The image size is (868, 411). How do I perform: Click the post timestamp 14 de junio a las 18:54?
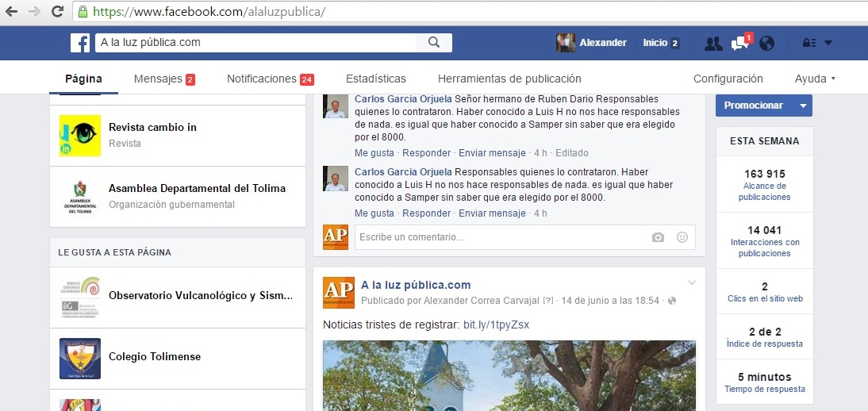610,301
